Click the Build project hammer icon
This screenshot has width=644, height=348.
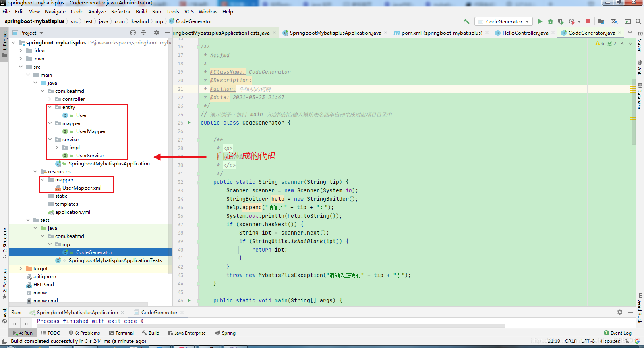click(x=466, y=21)
